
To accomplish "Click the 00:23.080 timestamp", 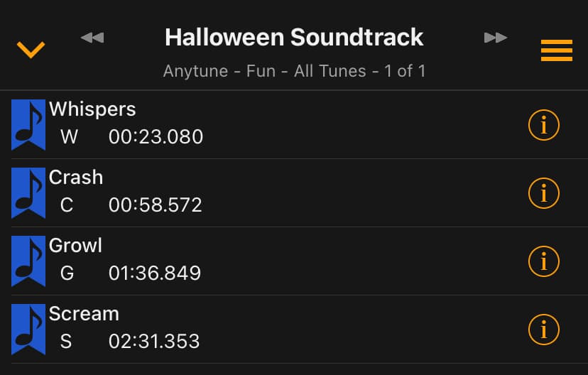I will tap(156, 136).
